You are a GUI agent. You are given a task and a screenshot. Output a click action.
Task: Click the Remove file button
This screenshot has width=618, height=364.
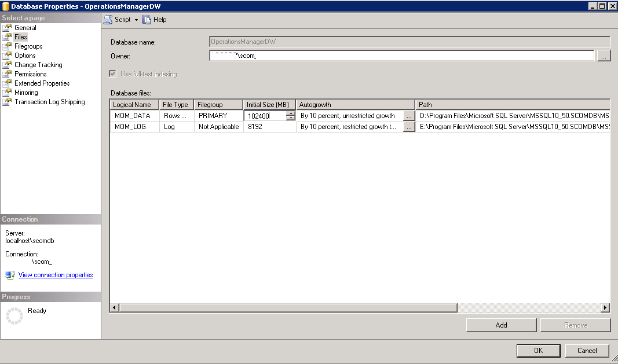[576, 325]
